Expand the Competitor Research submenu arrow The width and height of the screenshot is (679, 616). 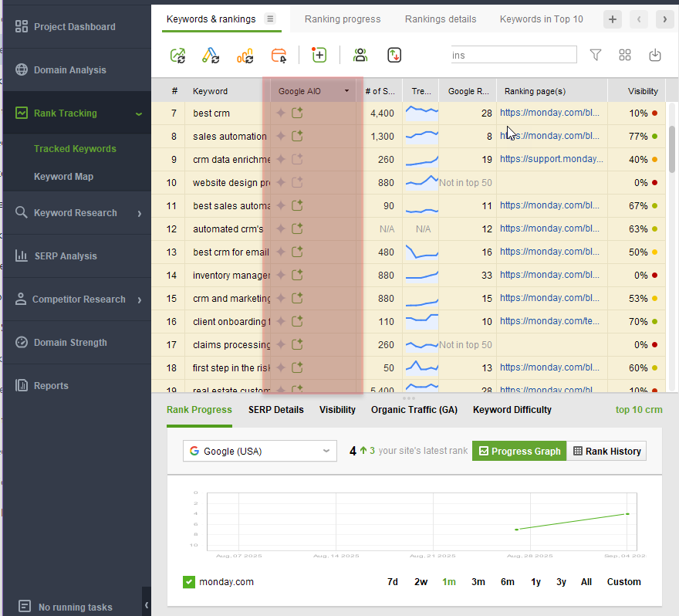140,300
